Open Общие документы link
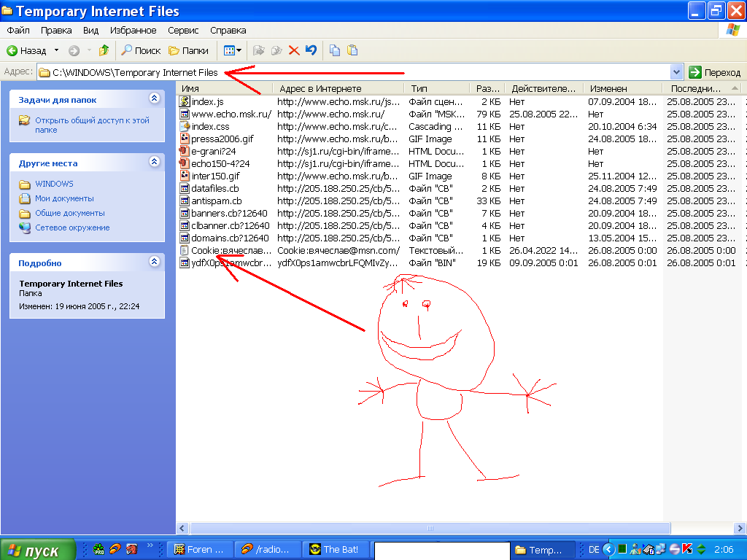Screen dimensions: 747x560 (70, 214)
